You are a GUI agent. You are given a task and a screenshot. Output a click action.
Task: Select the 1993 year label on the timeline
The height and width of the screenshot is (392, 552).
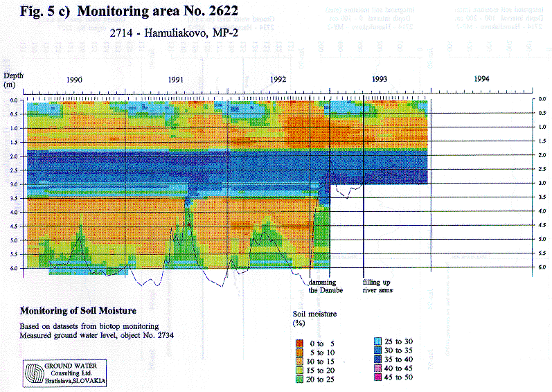coord(380,79)
